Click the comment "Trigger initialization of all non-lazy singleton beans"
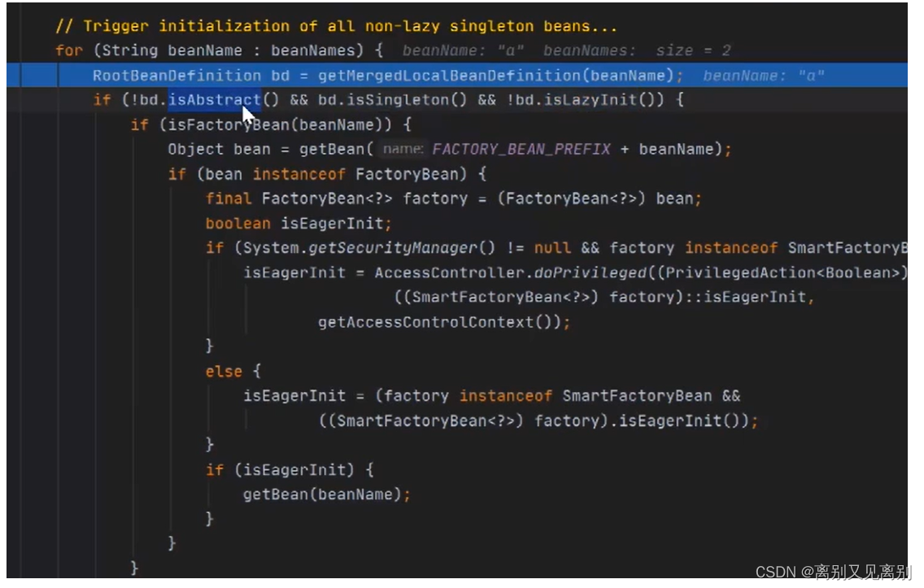Image resolution: width=924 pixels, height=588 pixels. coord(336,27)
